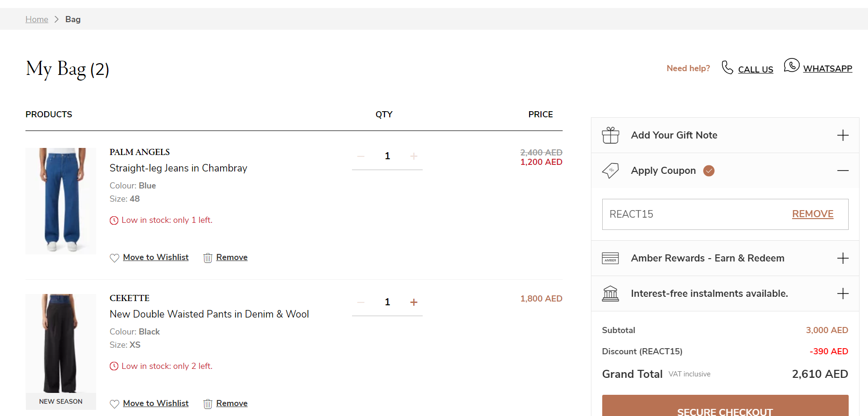The image size is (868, 416).
Task: Click the struck-through 2,400 AED price
Action: pos(541,153)
